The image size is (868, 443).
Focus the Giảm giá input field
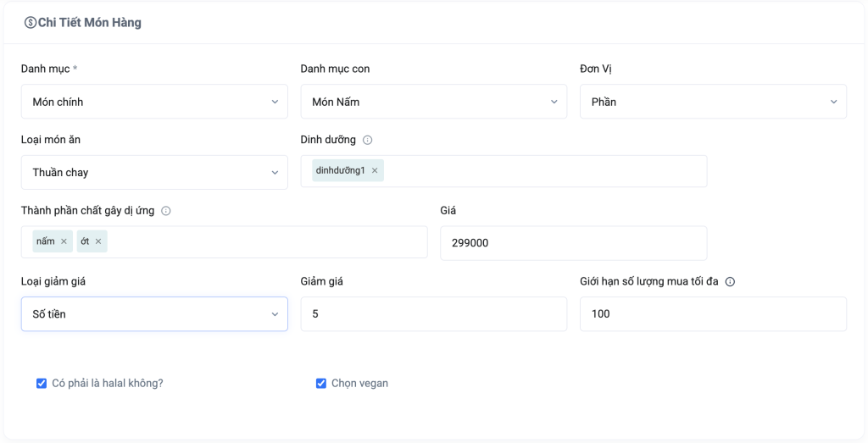tap(433, 314)
